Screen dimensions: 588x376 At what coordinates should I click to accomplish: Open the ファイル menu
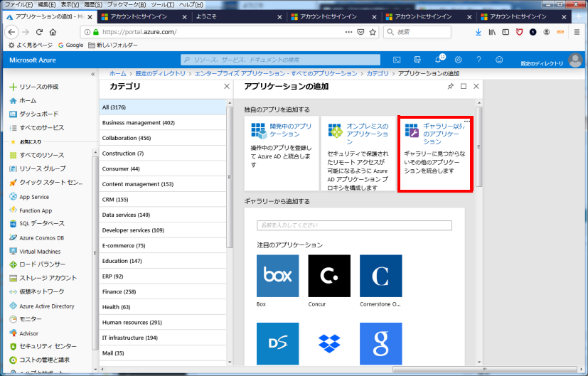tap(18, 4)
